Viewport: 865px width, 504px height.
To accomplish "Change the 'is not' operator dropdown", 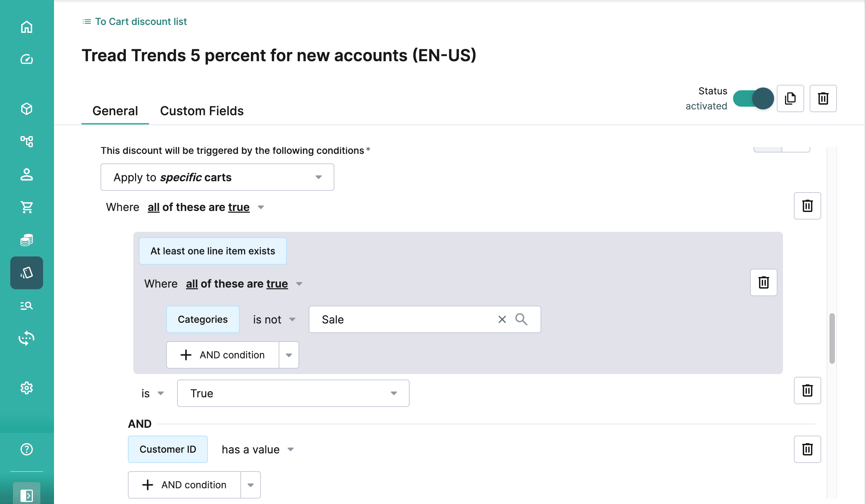I will point(274,319).
